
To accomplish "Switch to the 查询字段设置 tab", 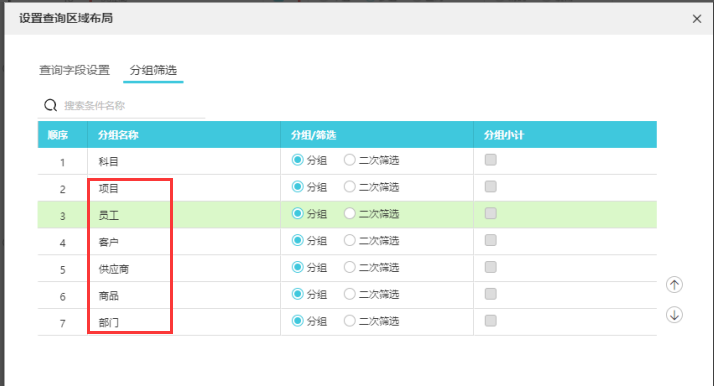I will tap(74, 70).
